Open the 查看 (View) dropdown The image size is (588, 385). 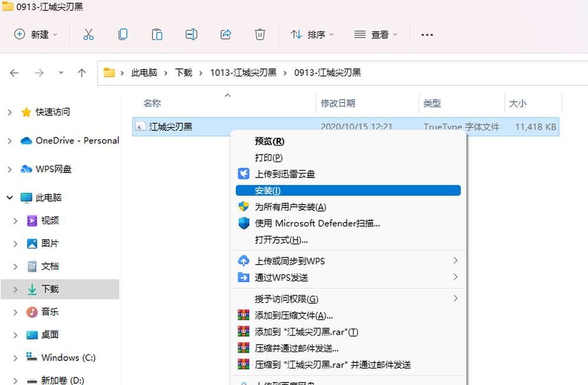[380, 35]
